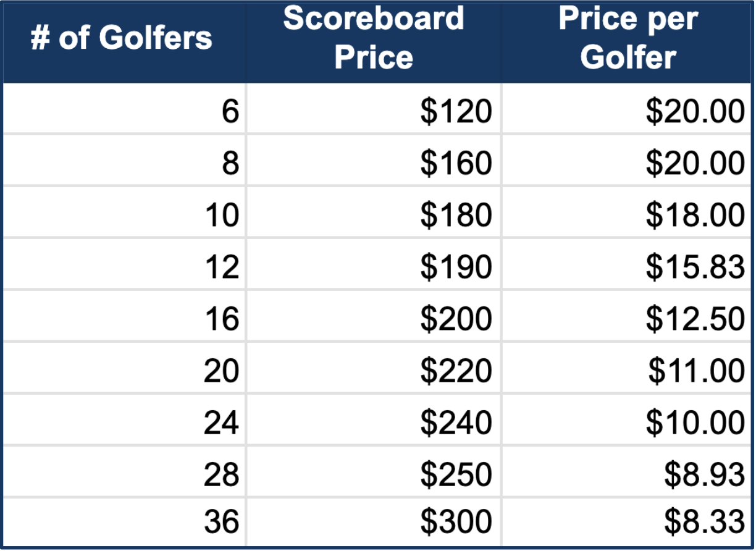The height and width of the screenshot is (551, 756).
Task: Select the $10.00 price per golfer cell
Action: point(695,423)
